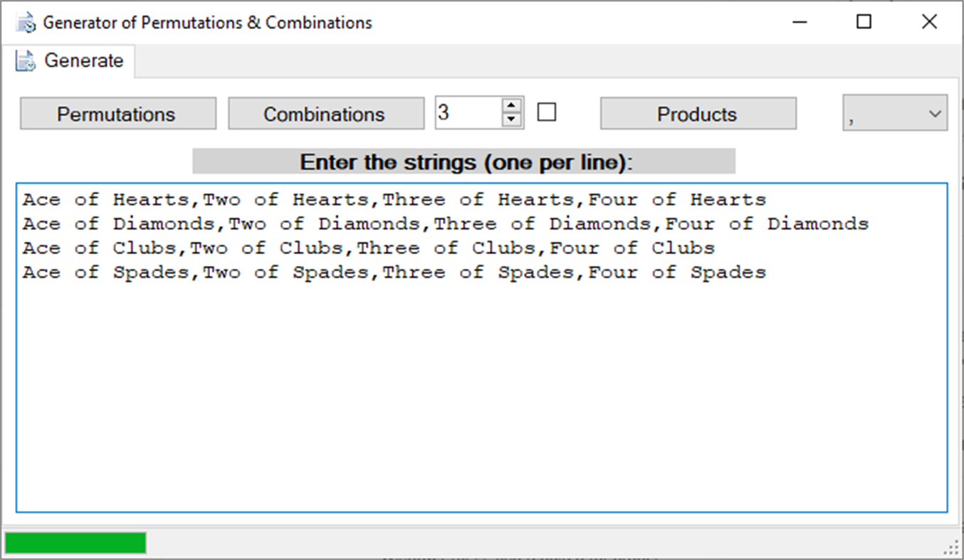The image size is (964, 560).
Task: Click the Permutations button
Action: click(117, 113)
